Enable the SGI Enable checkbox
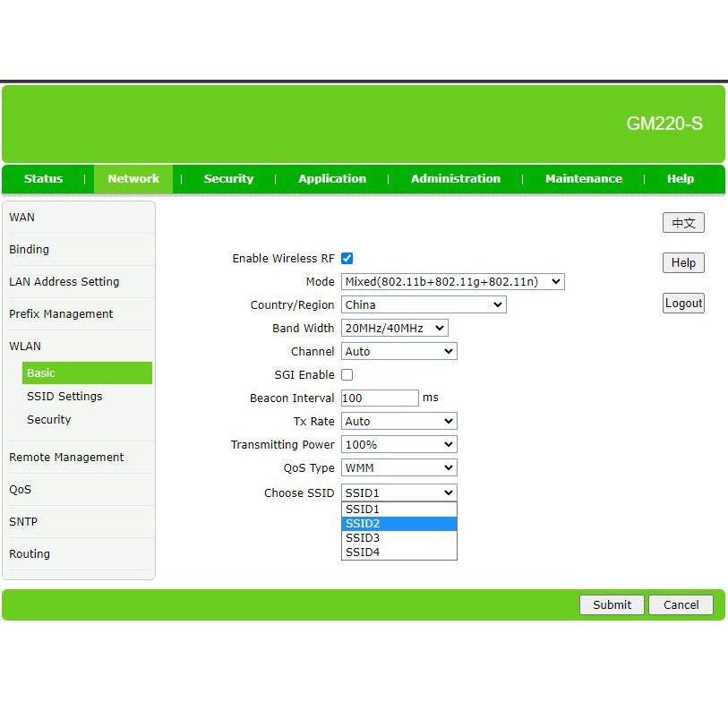 pos(347,374)
